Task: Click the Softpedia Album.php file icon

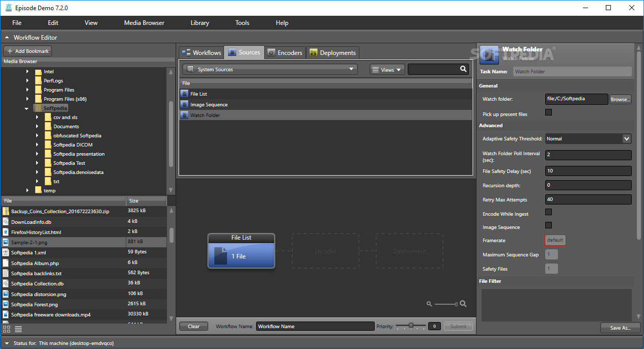Action: coord(6,263)
